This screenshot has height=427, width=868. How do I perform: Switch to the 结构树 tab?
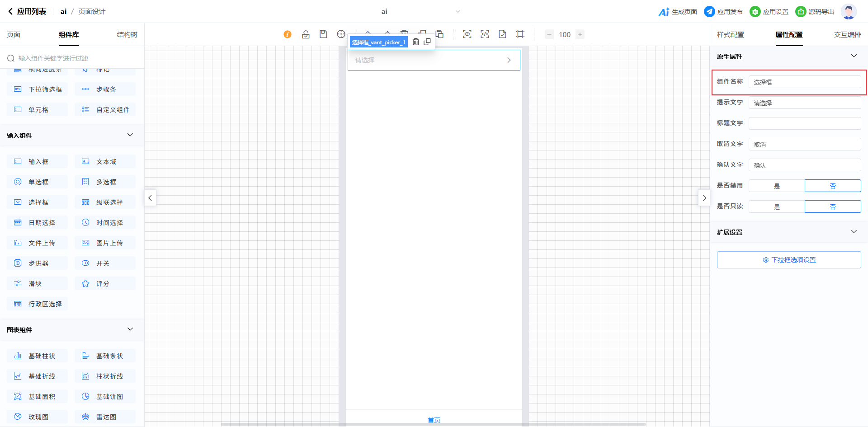point(127,35)
